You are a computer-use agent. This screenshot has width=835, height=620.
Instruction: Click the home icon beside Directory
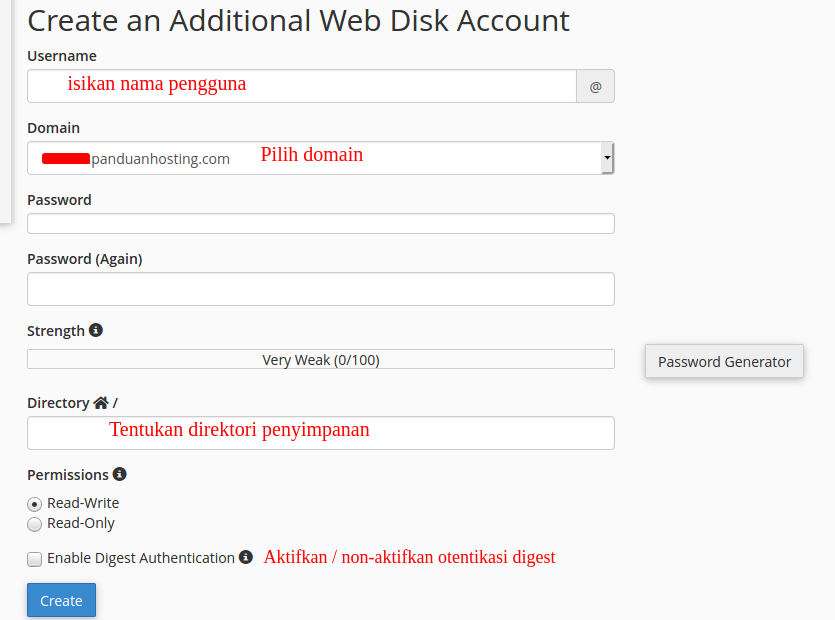click(101, 403)
